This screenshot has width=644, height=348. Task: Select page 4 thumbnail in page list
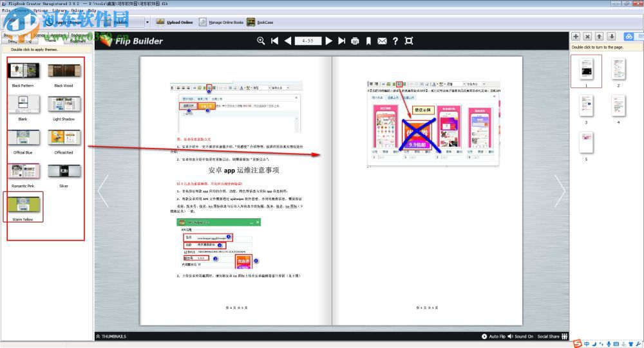point(618,105)
